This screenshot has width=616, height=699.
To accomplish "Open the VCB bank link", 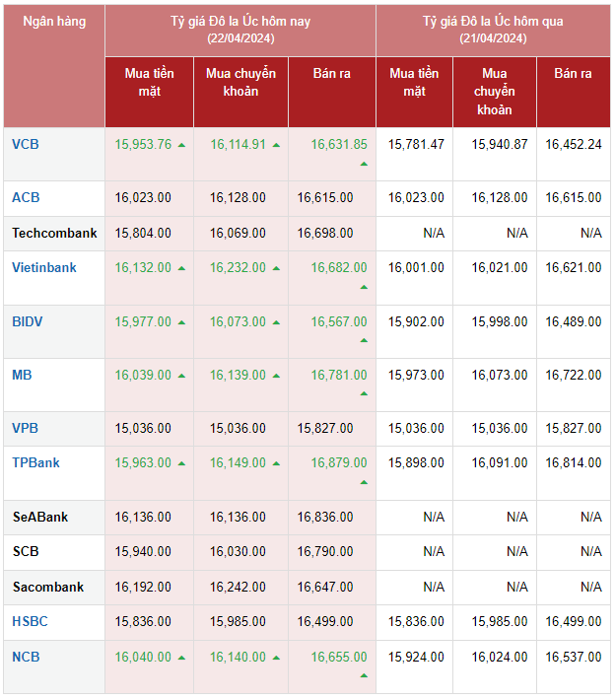I will [26, 144].
